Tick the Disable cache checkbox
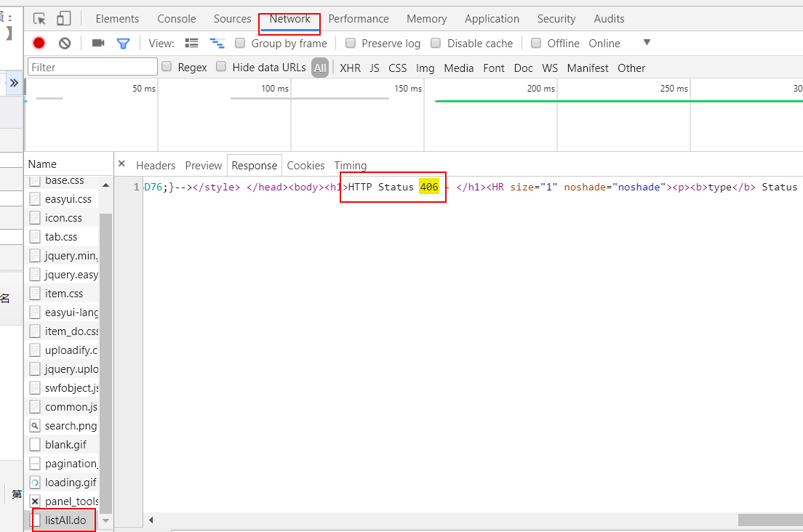803x532 pixels. coord(435,43)
